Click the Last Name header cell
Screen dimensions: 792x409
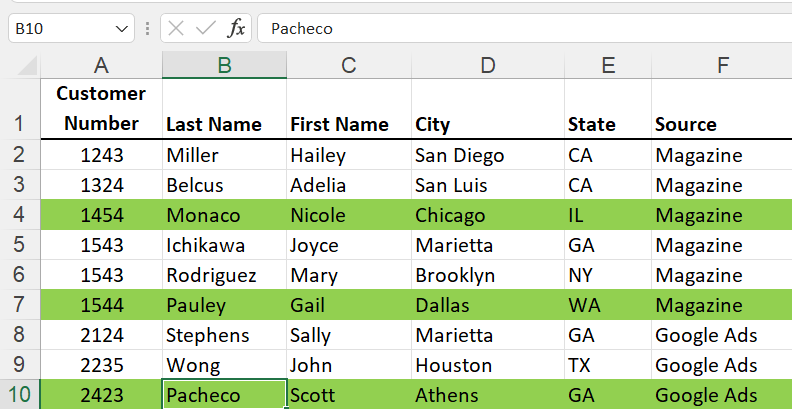tap(224, 109)
